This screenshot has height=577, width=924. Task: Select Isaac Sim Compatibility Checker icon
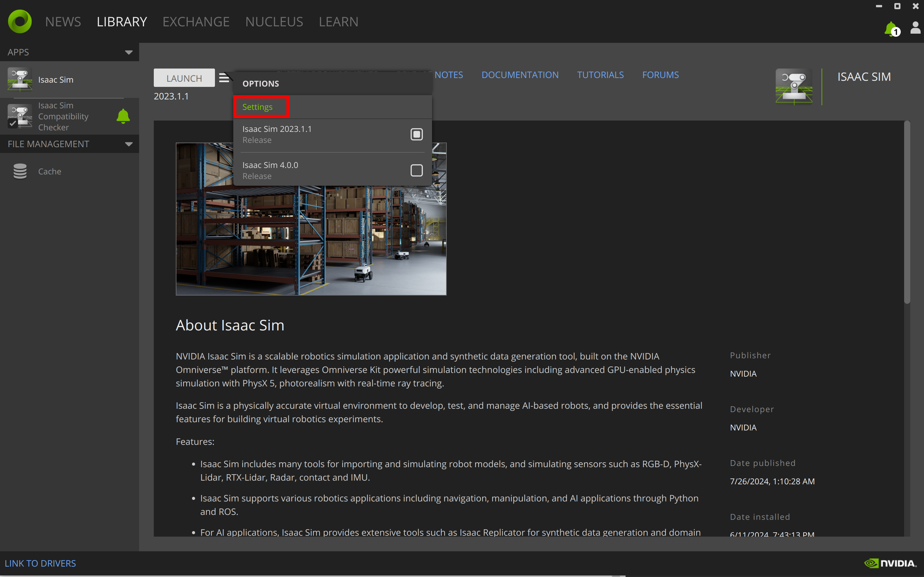[x=20, y=116]
